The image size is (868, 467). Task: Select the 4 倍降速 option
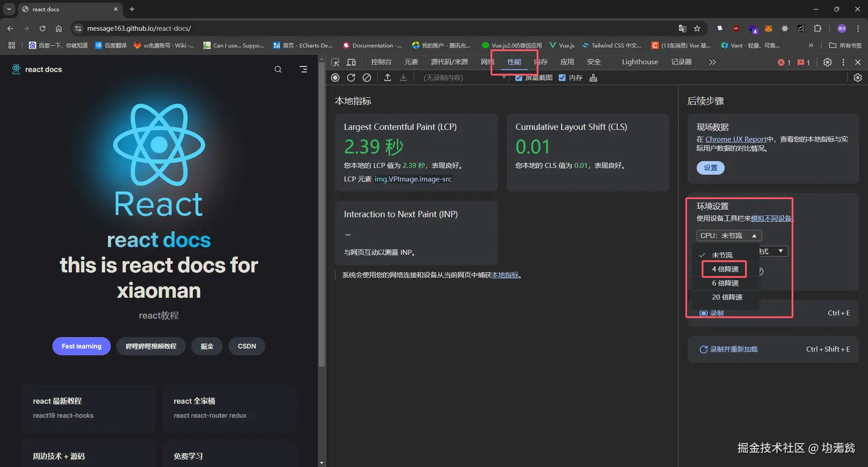[x=726, y=269]
